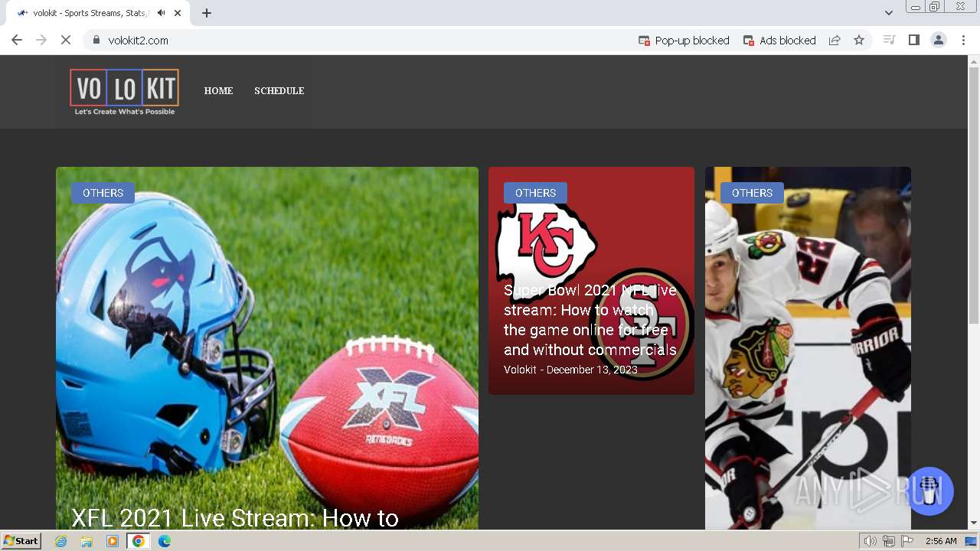The width and height of the screenshot is (980, 551).
Task: Expand the tab search dropdown
Action: coord(888,13)
